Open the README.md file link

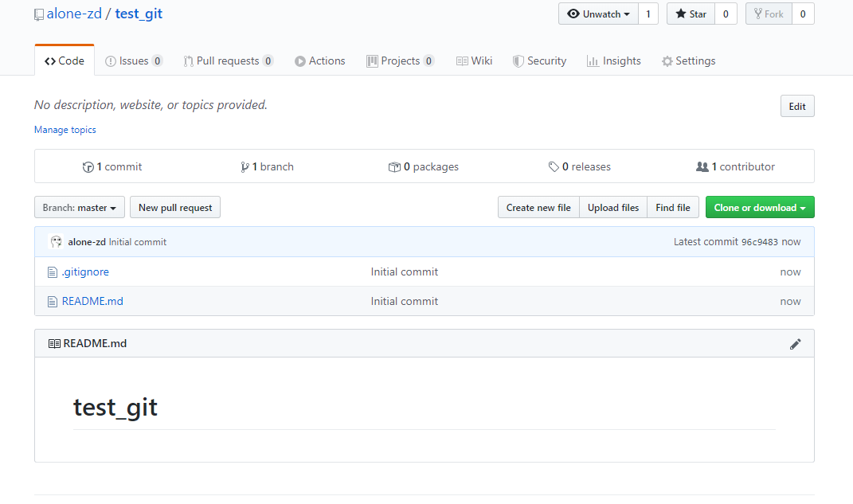92,301
